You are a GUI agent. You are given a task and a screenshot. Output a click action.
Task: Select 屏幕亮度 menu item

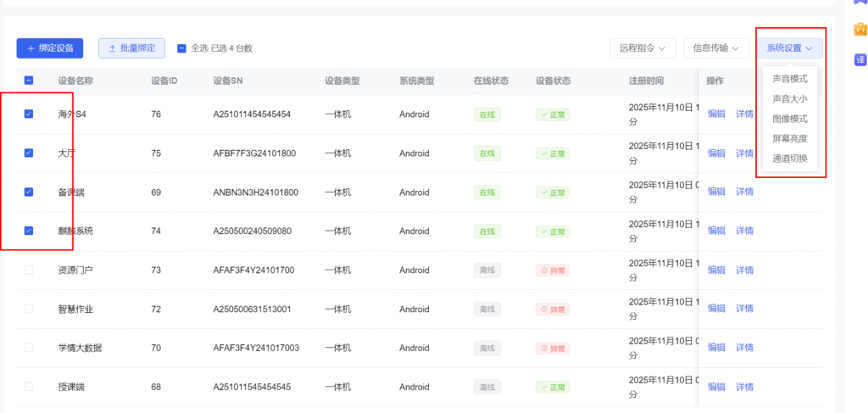(x=790, y=138)
